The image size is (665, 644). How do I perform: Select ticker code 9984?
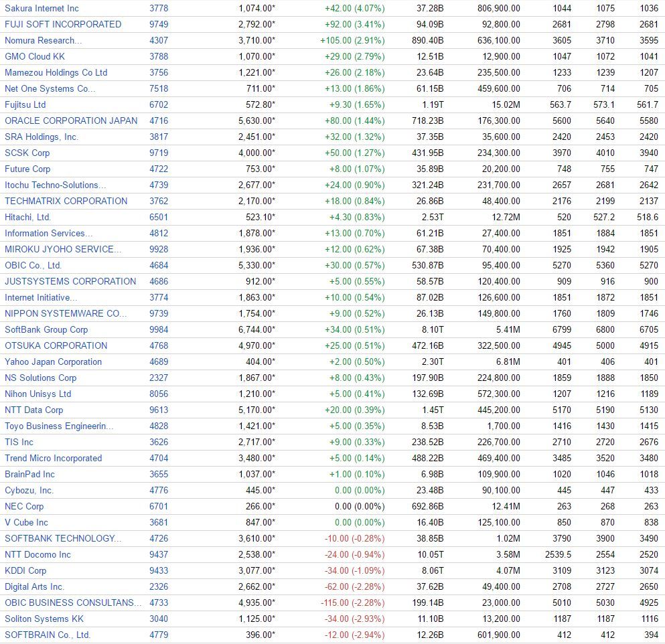159,330
